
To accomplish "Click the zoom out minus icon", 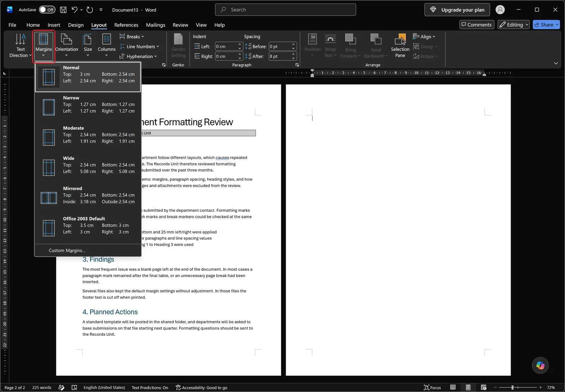I will (495, 387).
